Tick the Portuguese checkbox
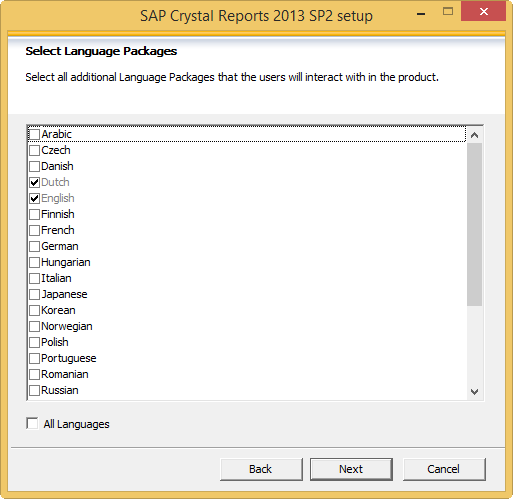Image resolution: width=513 pixels, height=499 pixels. 34,358
